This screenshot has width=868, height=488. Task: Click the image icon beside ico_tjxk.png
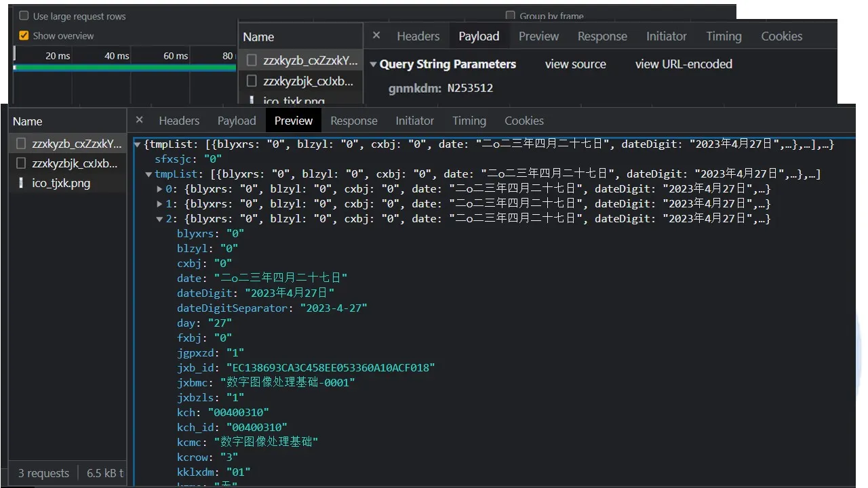[21, 183]
